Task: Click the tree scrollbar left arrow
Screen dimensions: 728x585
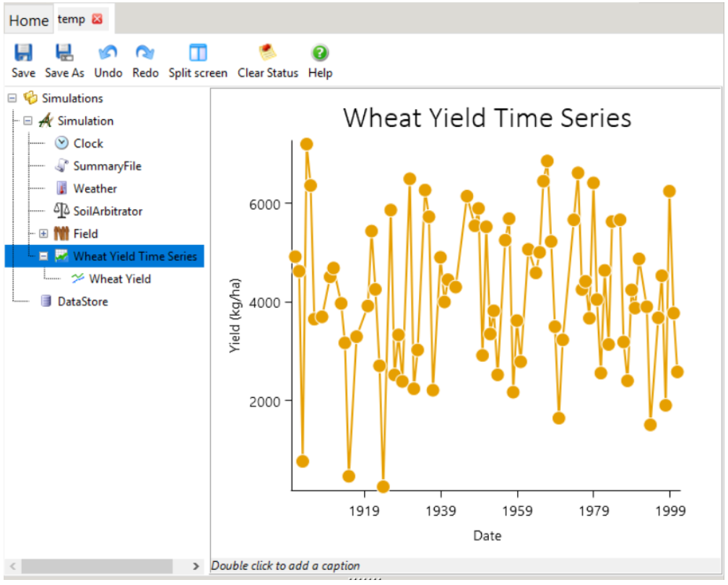Action: (13, 567)
